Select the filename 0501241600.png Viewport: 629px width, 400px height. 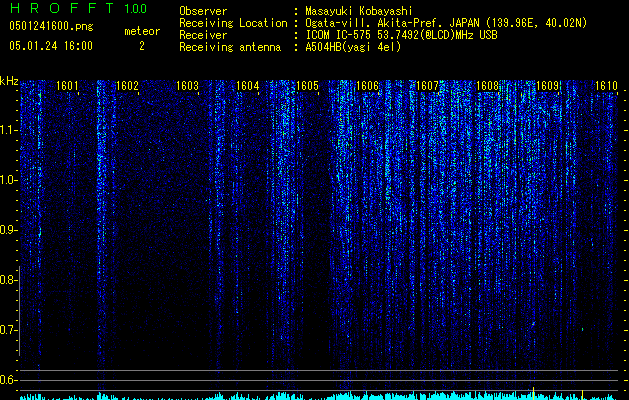tap(51, 27)
